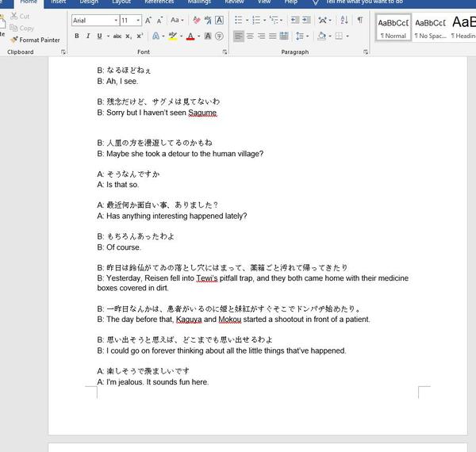This screenshot has height=452, width=476.
Task: Apply the No Spacing style
Action: click(x=431, y=28)
